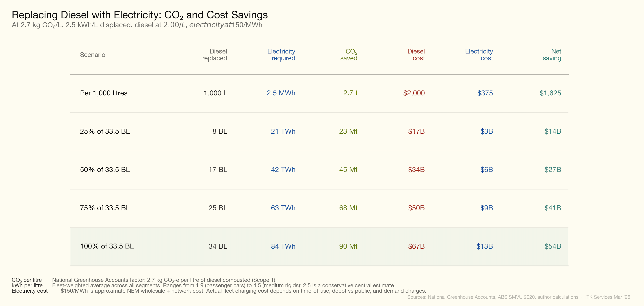The height and width of the screenshot is (306, 644).
Task: Select the "Electricity cost" column header
Action: click(479, 55)
